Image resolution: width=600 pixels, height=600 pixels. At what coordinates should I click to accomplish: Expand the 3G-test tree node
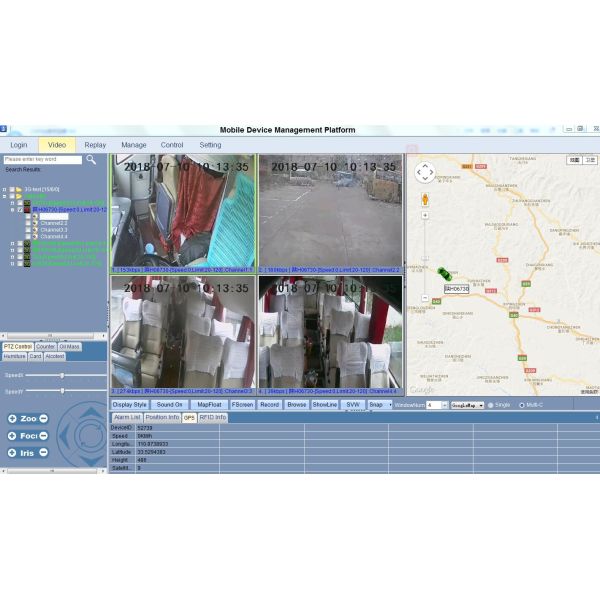click(x=5, y=188)
